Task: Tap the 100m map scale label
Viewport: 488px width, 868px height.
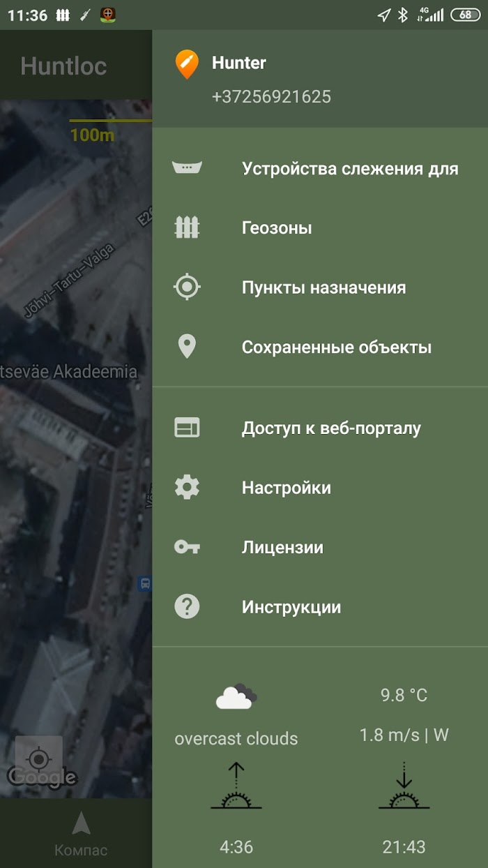Action: (x=92, y=135)
